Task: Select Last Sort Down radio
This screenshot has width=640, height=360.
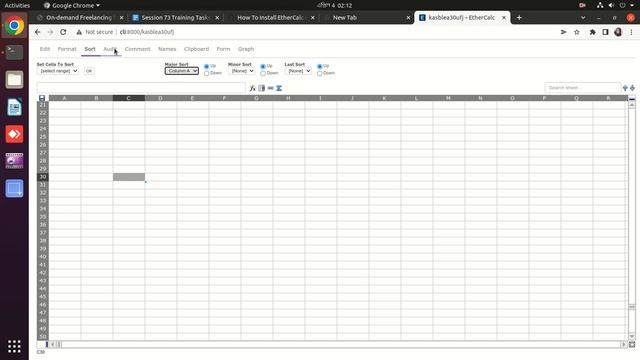Action: [320, 73]
